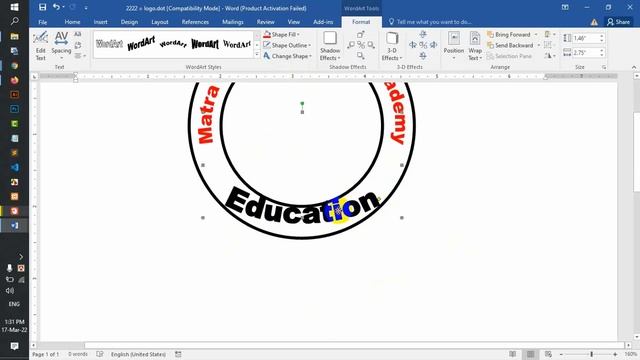Nudge shadow down
Screen dimensions: 640x360
(x=360, y=55)
